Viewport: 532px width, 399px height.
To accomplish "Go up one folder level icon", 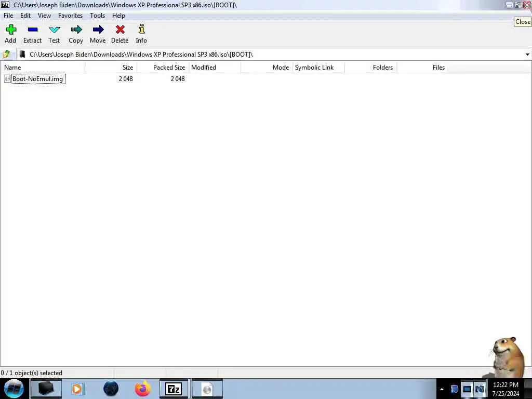I will pos(6,54).
